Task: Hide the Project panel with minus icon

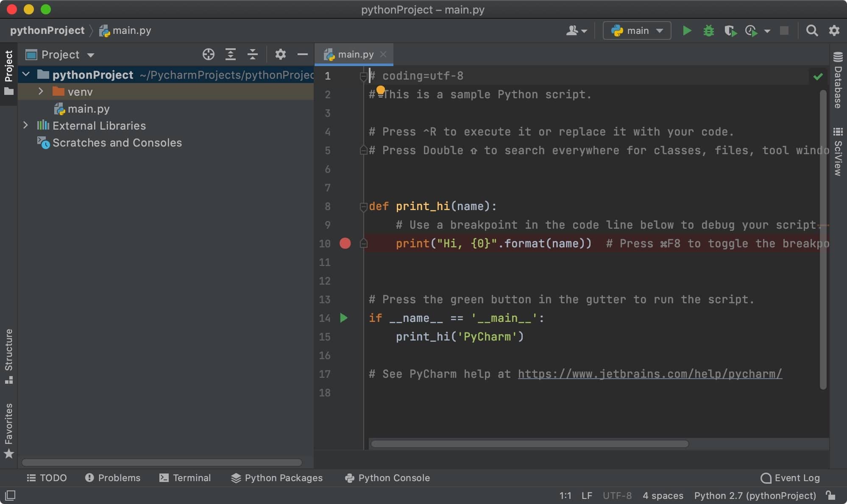Action: pos(302,54)
